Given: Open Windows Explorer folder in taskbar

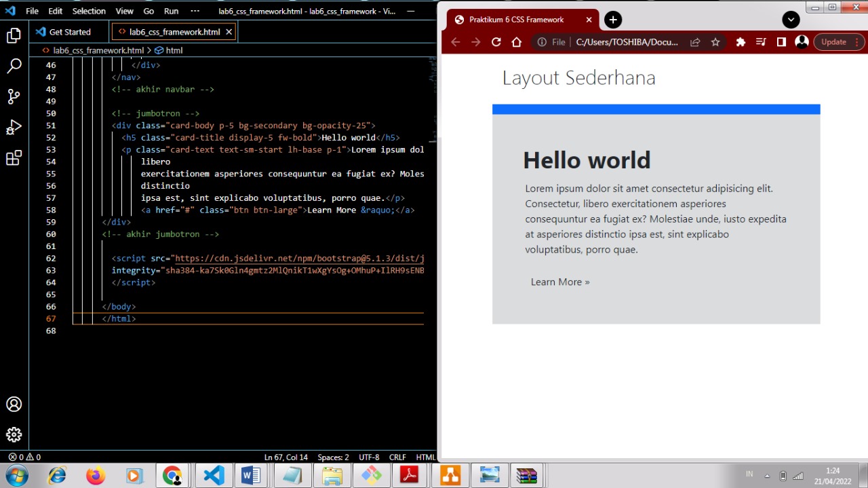Looking at the screenshot, I should [x=332, y=476].
